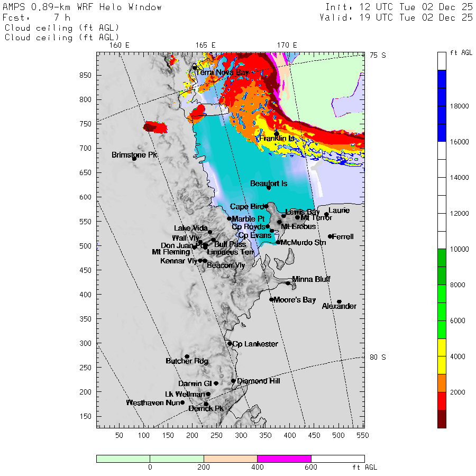476x476 pixels.
Task: Click the 75 S latitude label
Action: pyautogui.click(x=378, y=55)
